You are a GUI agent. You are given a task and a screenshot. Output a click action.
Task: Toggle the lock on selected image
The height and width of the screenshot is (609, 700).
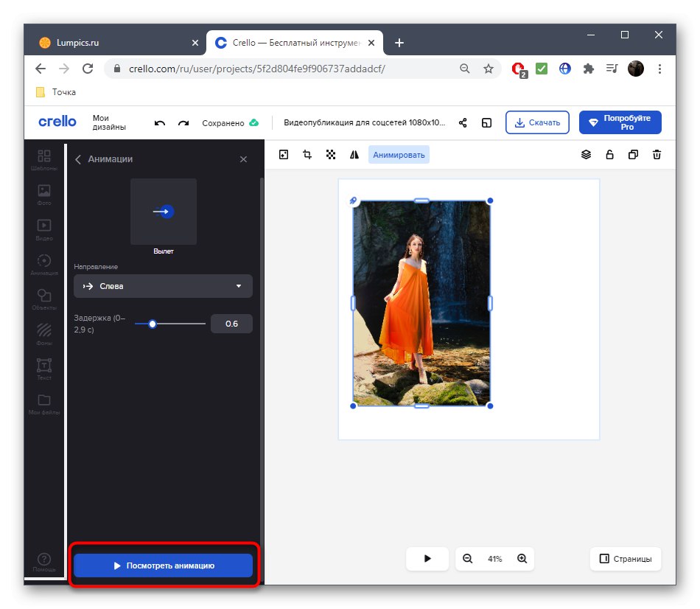(610, 155)
